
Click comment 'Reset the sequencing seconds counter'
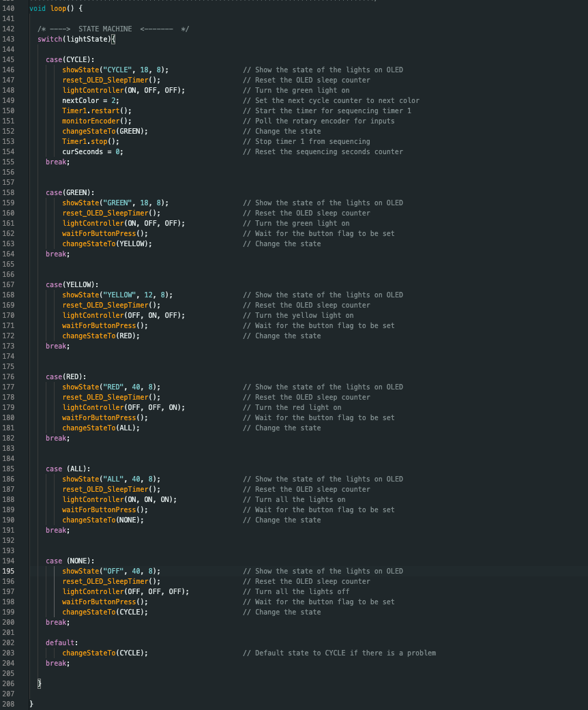(x=323, y=152)
